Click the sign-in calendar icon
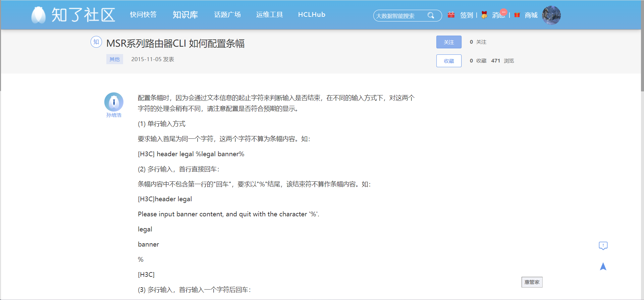 (451, 15)
